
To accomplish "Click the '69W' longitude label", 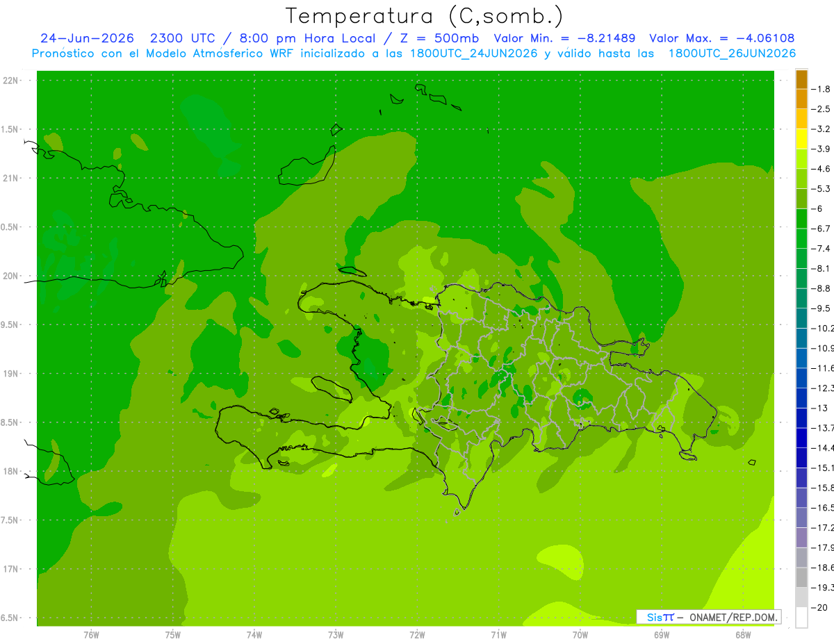I will pyautogui.click(x=662, y=635).
